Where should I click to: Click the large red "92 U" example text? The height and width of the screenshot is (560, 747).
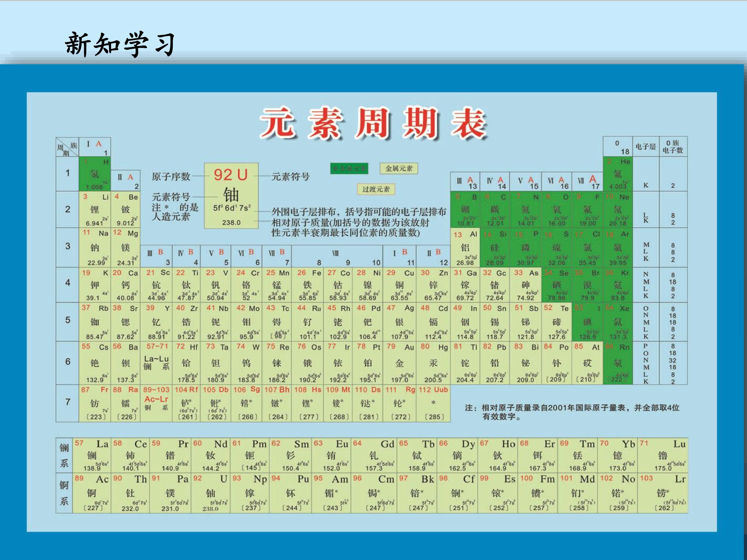click(231, 175)
